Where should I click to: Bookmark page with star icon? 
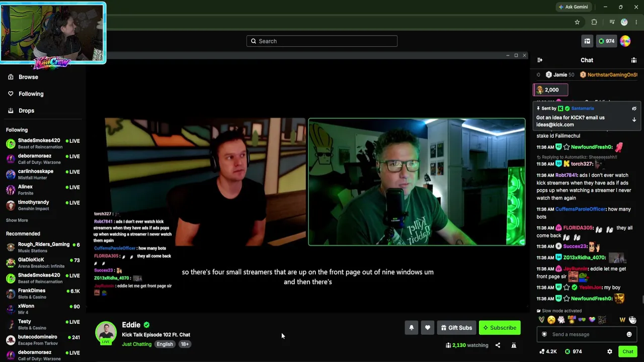pos(577,22)
